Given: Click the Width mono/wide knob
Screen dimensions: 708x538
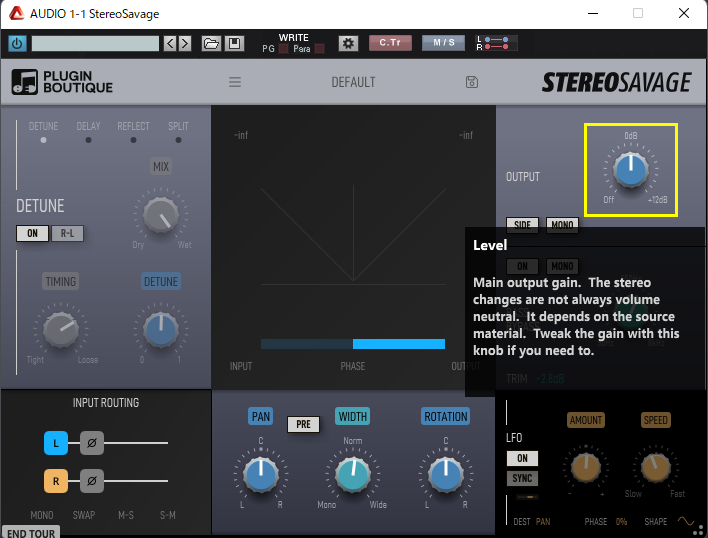Looking at the screenshot, I should (353, 475).
